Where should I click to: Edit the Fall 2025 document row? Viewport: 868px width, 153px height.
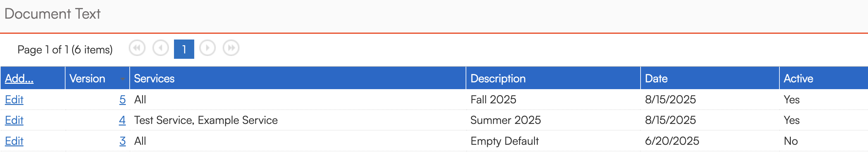[x=14, y=100]
